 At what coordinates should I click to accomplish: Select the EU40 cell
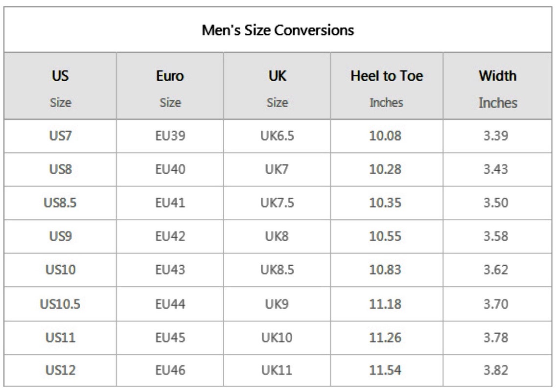(170, 169)
